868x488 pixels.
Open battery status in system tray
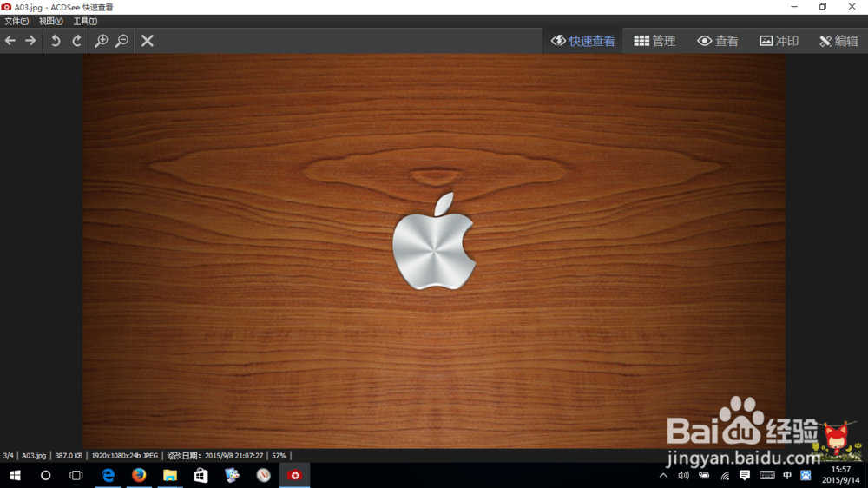tap(704, 475)
